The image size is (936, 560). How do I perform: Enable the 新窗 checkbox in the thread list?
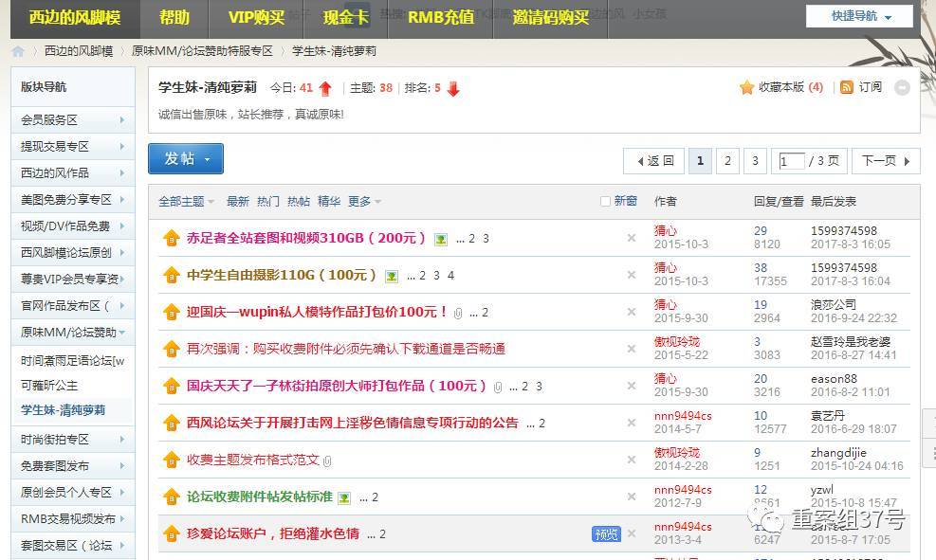(x=604, y=201)
